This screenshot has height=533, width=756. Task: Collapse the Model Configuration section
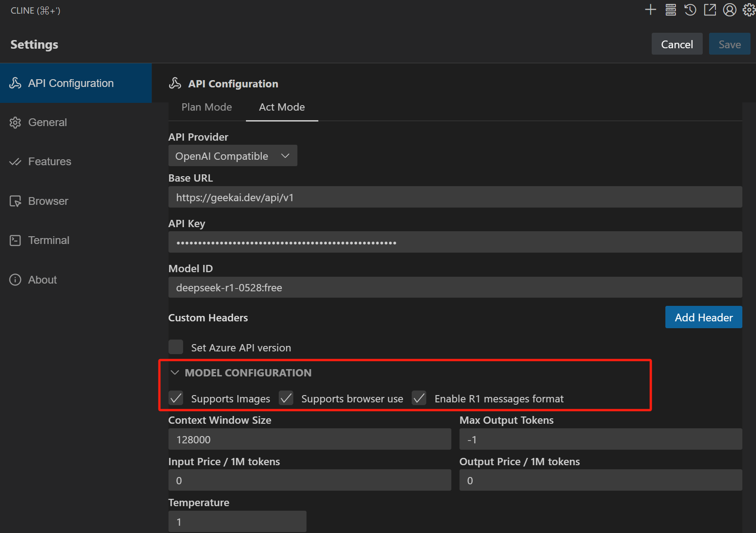[x=240, y=373]
